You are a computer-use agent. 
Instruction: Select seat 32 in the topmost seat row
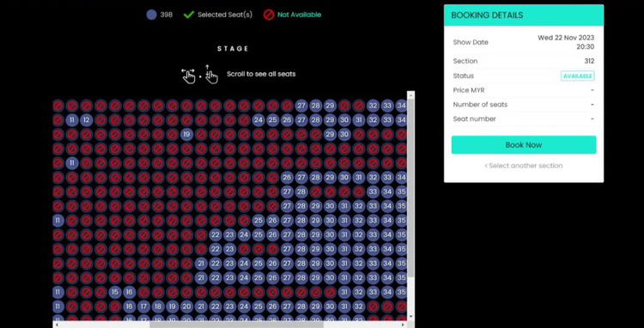[373, 106]
